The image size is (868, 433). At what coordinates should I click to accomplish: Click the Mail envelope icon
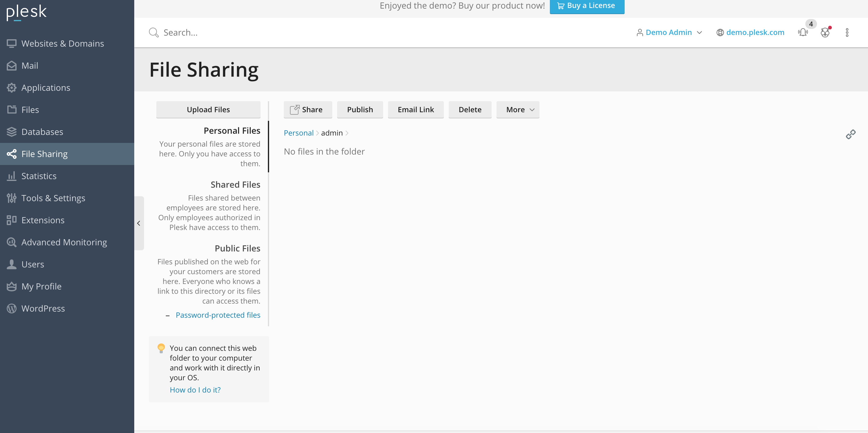click(11, 66)
